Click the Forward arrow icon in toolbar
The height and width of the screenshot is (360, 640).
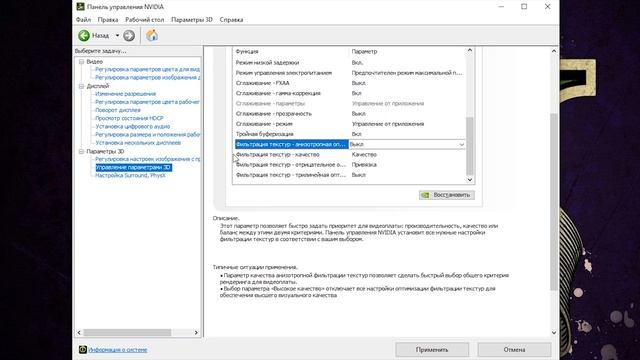click(x=129, y=36)
